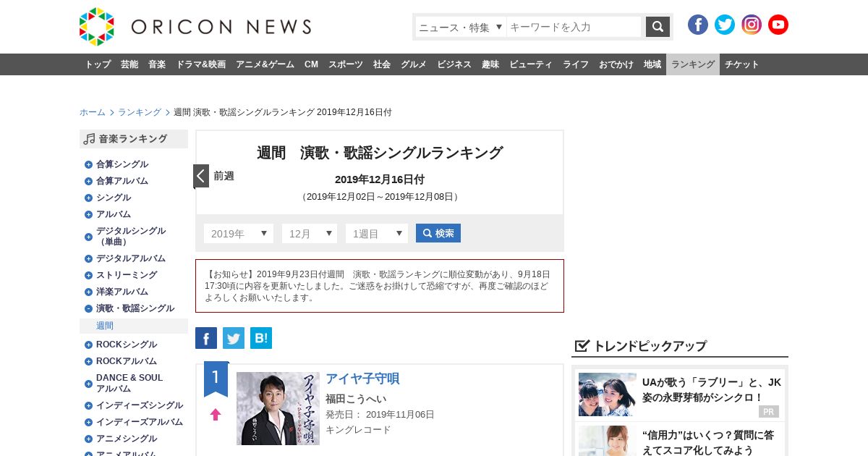Click rank 1 pink up arrow

point(216,415)
